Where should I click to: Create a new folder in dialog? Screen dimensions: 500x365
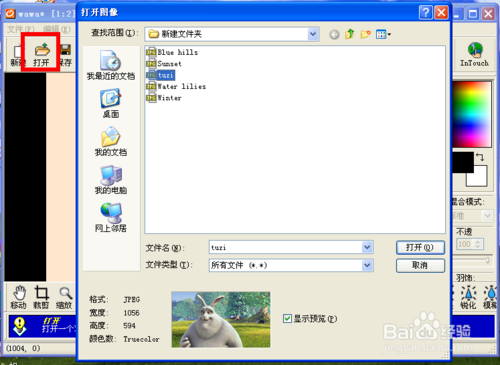point(365,34)
